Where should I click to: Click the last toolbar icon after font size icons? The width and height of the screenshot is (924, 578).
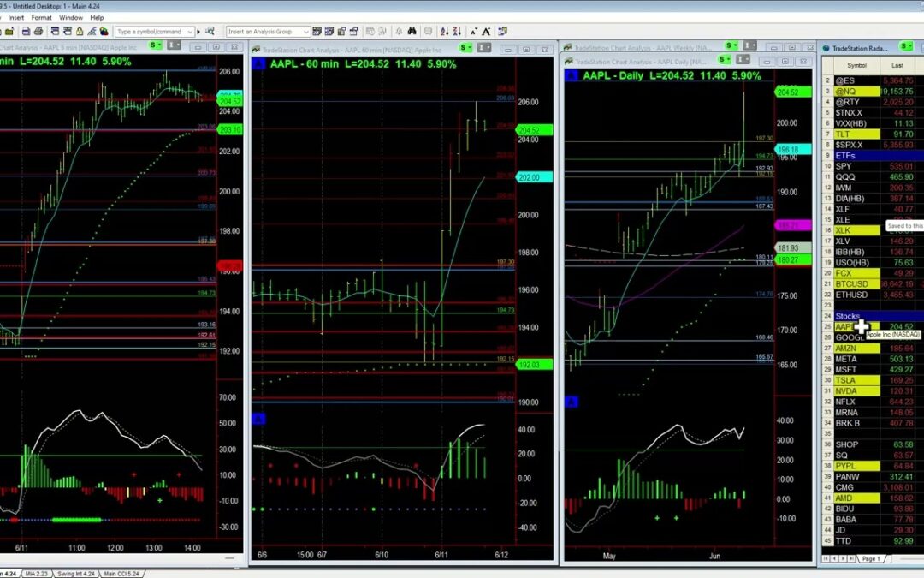tap(503, 32)
